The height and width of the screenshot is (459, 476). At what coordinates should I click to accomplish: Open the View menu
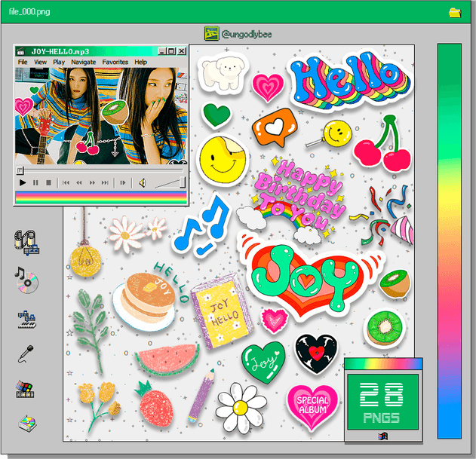(x=40, y=62)
